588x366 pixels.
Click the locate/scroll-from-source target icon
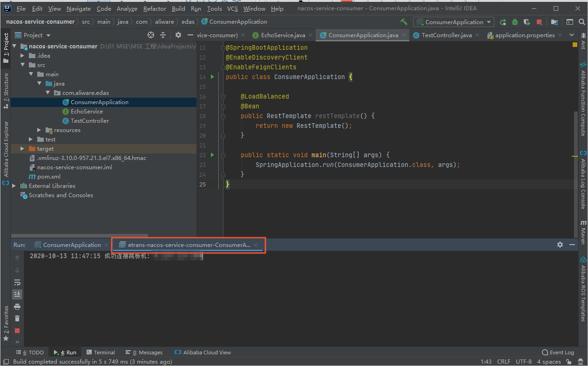pyautogui.click(x=150, y=35)
